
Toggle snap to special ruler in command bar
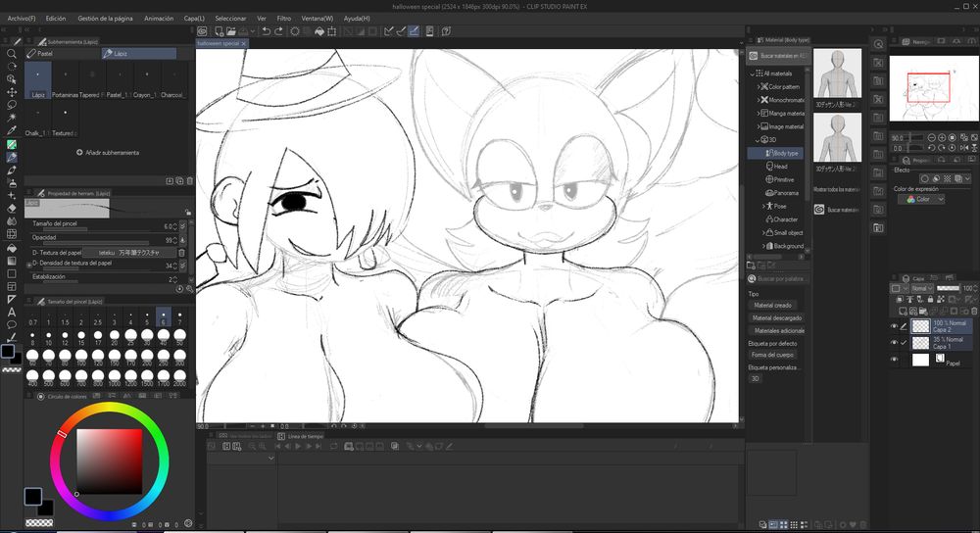401,31
